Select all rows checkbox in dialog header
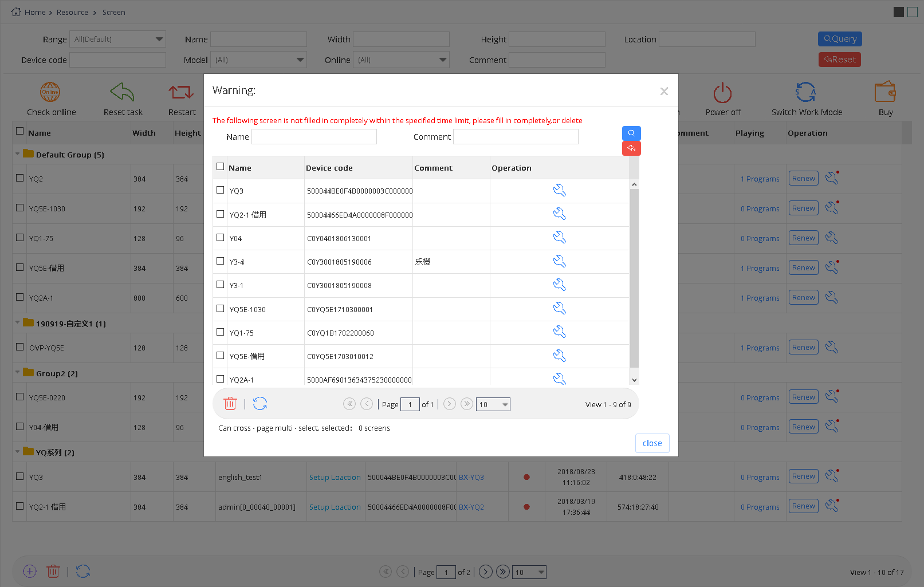924x587 pixels. 220,167
